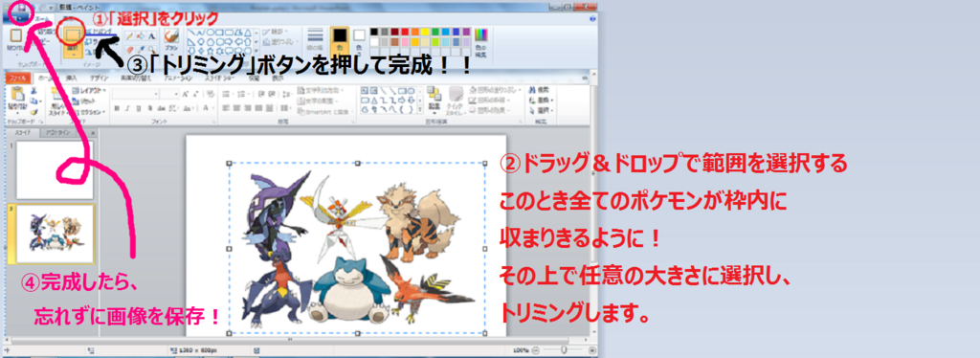Click the increase font size icon in PowerPoint

tap(187, 94)
